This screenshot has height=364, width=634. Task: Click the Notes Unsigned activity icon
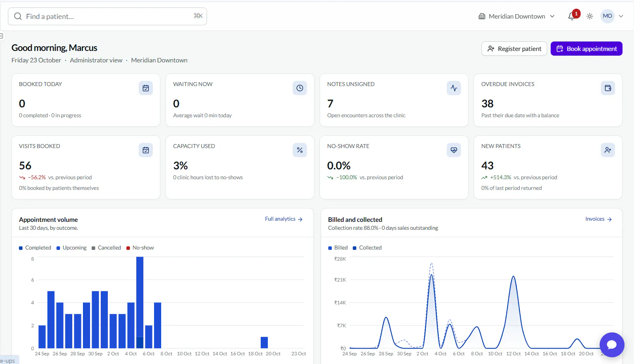[454, 88]
